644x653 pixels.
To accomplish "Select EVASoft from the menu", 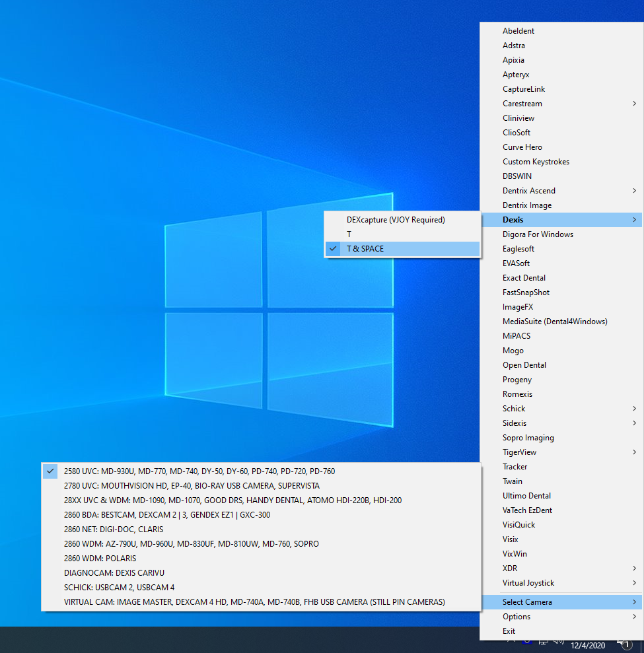I will click(x=561, y=263).
